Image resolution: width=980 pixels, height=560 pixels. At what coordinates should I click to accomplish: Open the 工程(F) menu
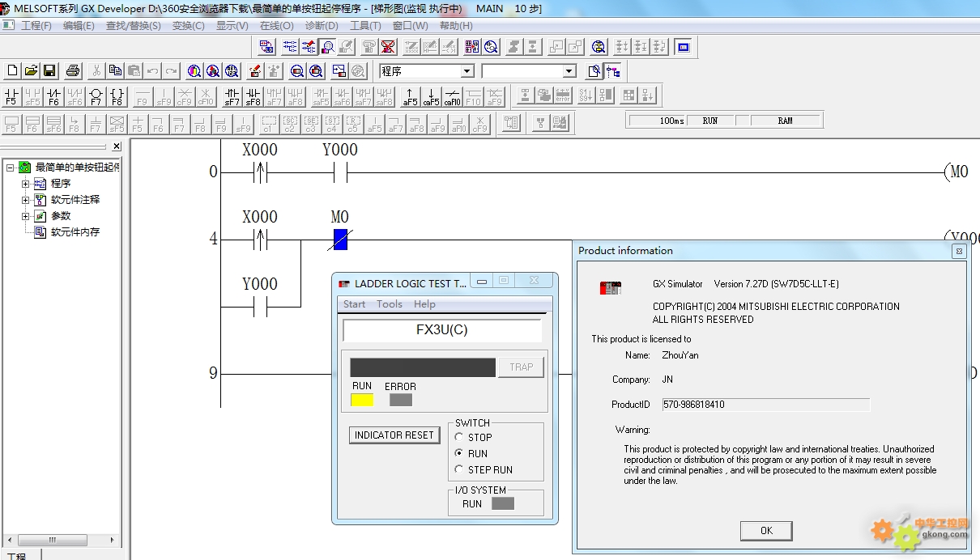click(36, 26)
